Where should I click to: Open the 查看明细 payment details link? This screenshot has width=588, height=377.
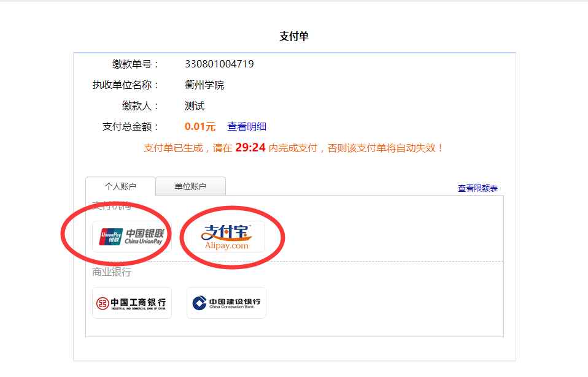tap(247, 126)
